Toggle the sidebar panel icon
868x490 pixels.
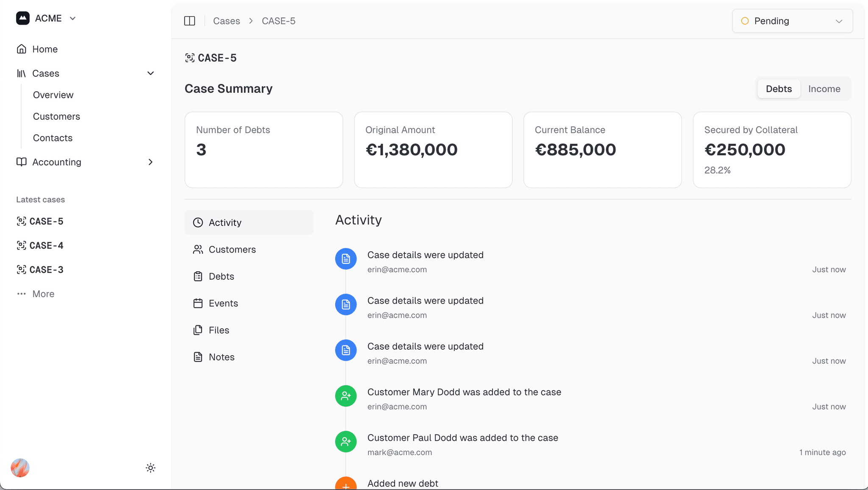pyautogui.click(x=189, y=21)
